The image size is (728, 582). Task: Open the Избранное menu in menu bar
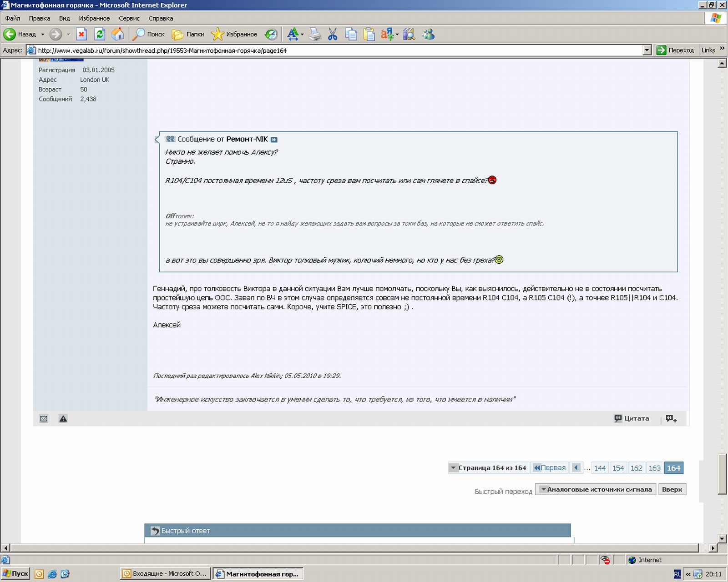pyautogui.click(x=94, y=18)
